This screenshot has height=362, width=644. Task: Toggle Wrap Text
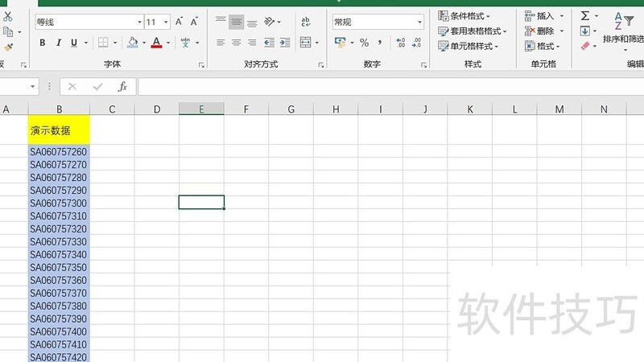[306, 22]
